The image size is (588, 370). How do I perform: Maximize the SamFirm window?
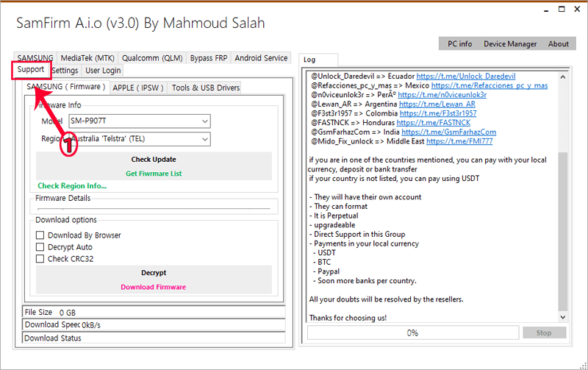562,10
